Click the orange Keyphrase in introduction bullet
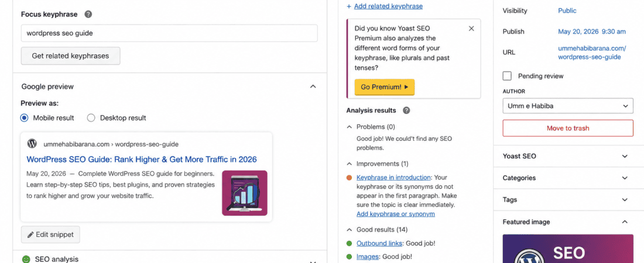The height and width of the screenshot is (263, 644). 349,178
